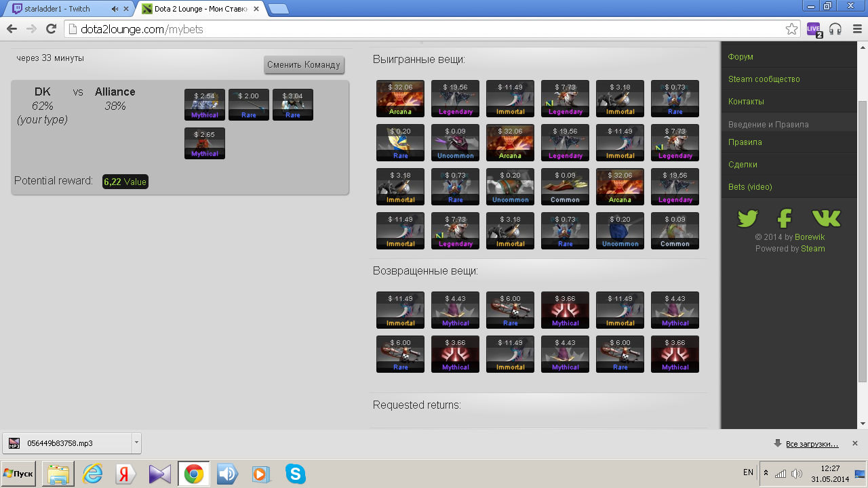The height and width of the screenshot is (488, 868).
Task: Open Windows Explorer from the taskbar
Action: point(58,473)
